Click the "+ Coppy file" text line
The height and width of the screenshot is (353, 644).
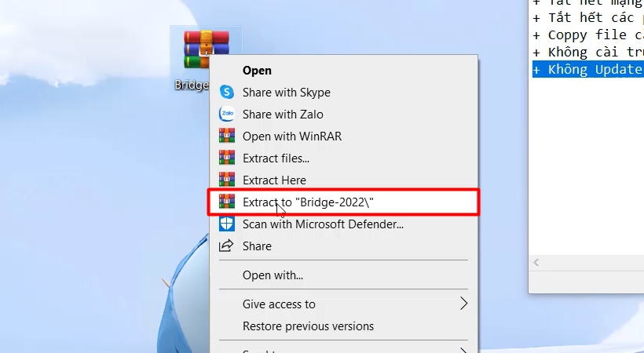[587, 35]
